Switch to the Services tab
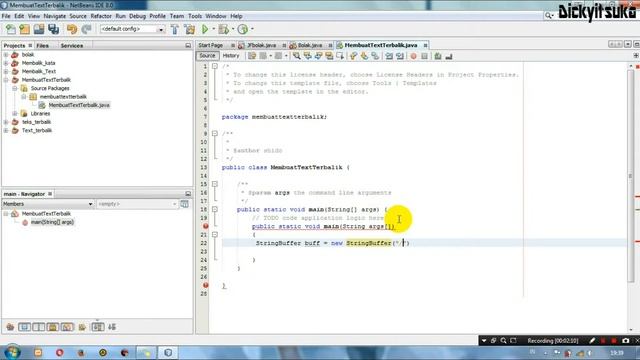 click(x=72, y=45)
